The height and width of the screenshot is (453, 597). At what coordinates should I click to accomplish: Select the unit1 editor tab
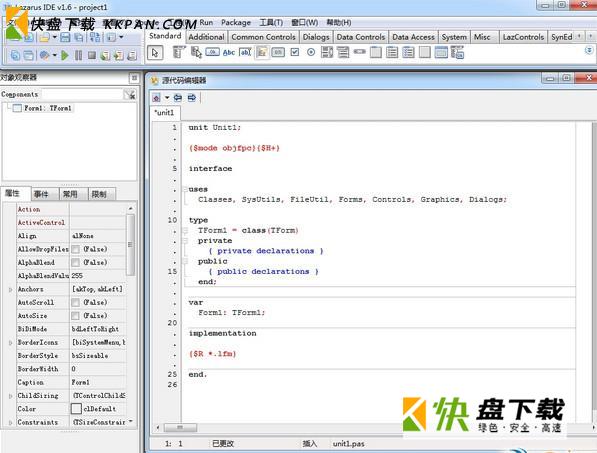[164, 113]
